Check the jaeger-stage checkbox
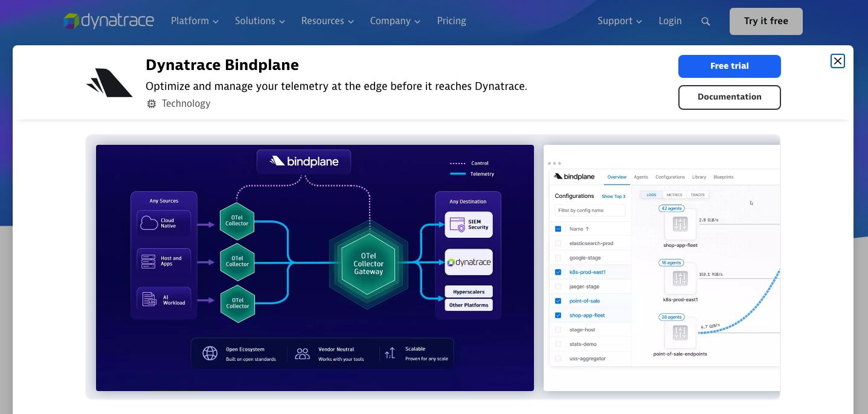This screenshot has height=414, width=868. pos(558,287)
